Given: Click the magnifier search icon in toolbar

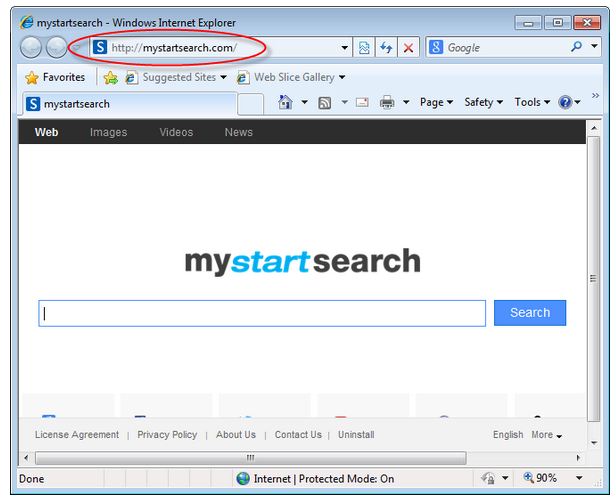Looking at the screenshot, I should tap(576, 47).
